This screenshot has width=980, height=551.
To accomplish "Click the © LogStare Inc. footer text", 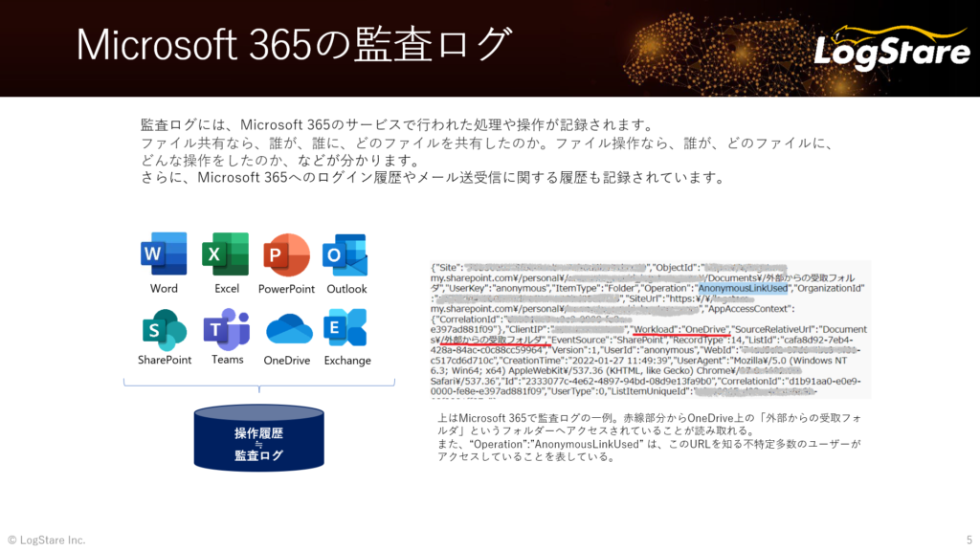I will pyautogui.click(x=46, y=540).
